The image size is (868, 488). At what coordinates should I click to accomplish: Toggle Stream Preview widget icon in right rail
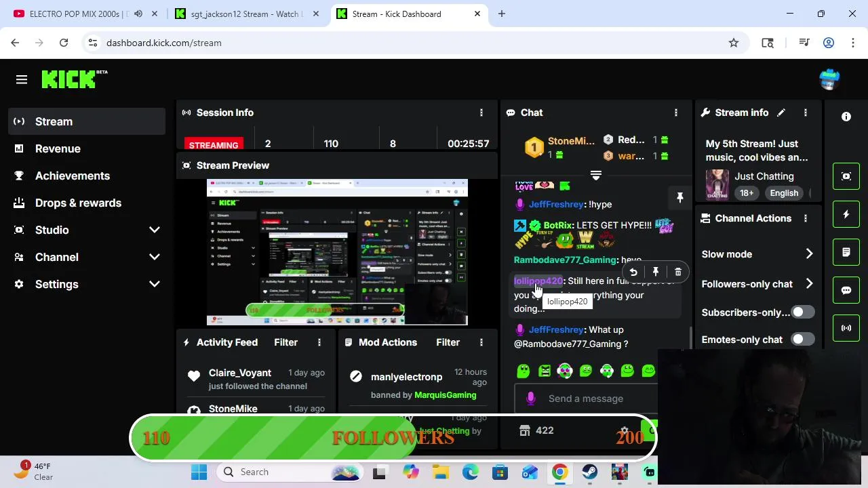(846, 176)
